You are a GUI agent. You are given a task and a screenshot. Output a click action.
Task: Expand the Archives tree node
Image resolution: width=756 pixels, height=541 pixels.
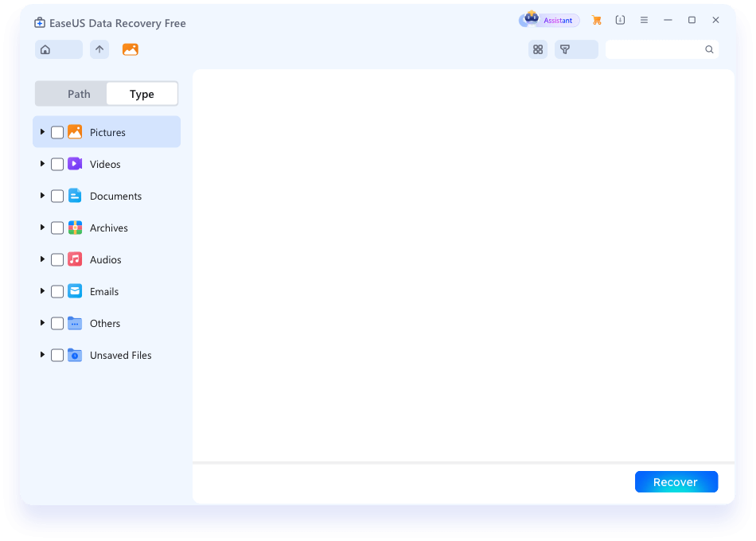(42, 227)
